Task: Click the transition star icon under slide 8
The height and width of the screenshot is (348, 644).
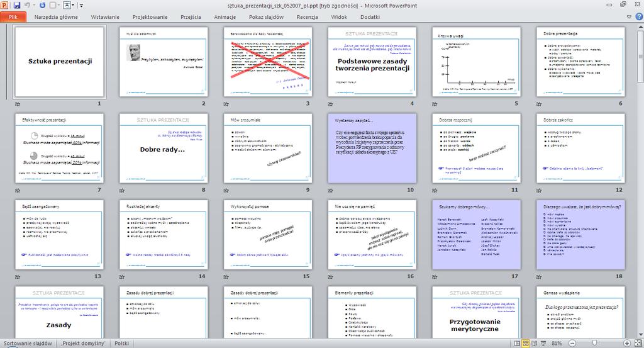Action: 121,190
